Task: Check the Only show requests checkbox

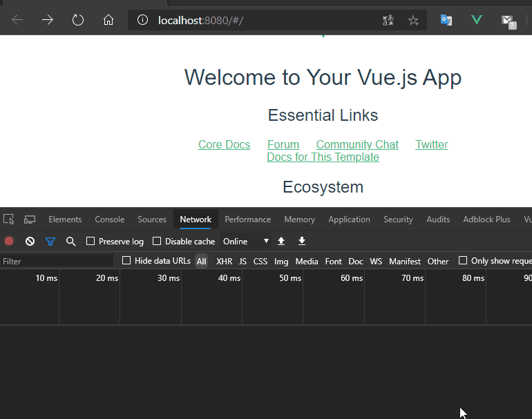Action: point(463,260)
